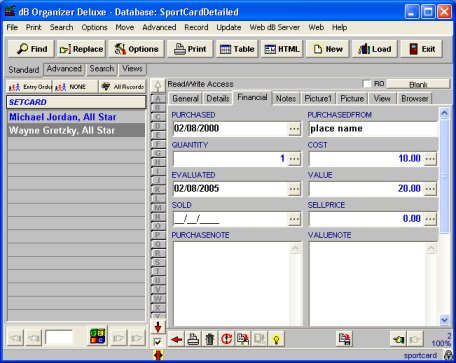
Task: Toggle the checkbox below the red down arrow
Action: pyautogui.click(x=158, y=342)
